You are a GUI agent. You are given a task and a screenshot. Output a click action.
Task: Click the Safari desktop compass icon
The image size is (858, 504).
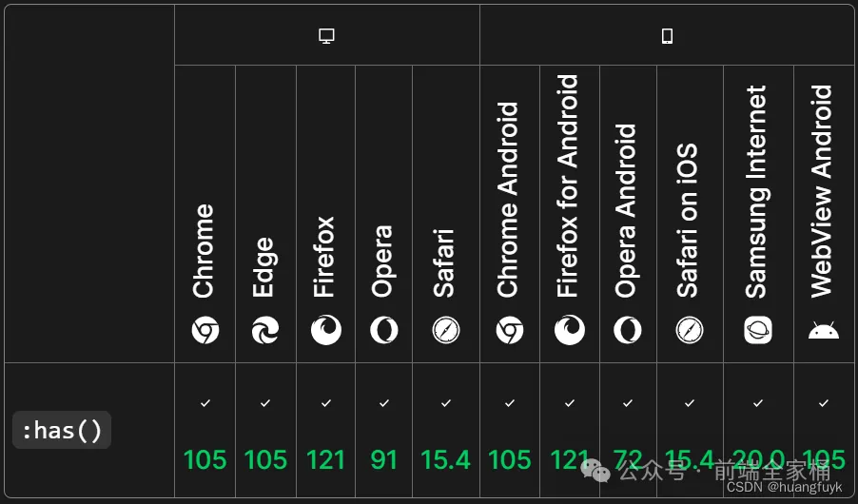(x=445, y=331)
